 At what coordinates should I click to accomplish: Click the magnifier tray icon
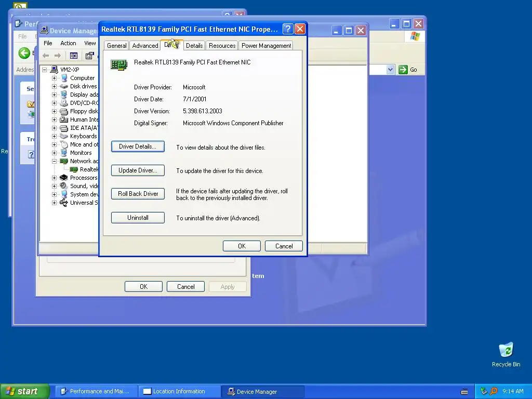coord(494,391)
